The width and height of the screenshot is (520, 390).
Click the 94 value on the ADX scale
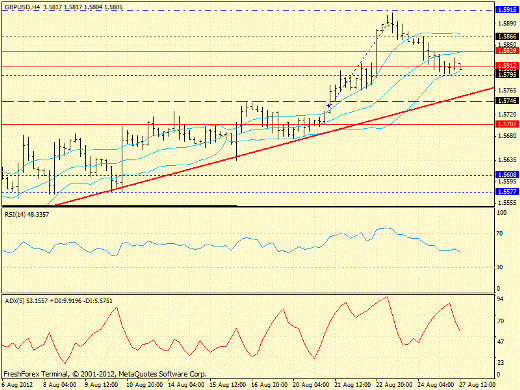click(x=500, y=299)
